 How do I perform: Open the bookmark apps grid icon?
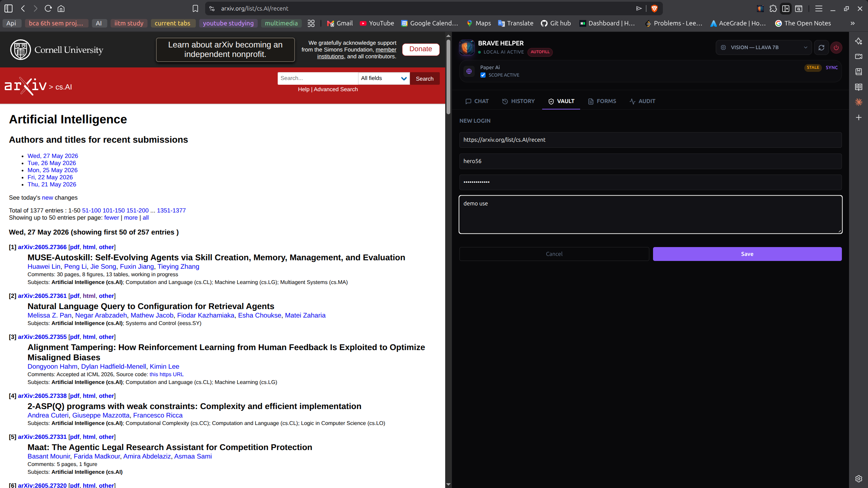pyautogui.click(x=311, y=23)
